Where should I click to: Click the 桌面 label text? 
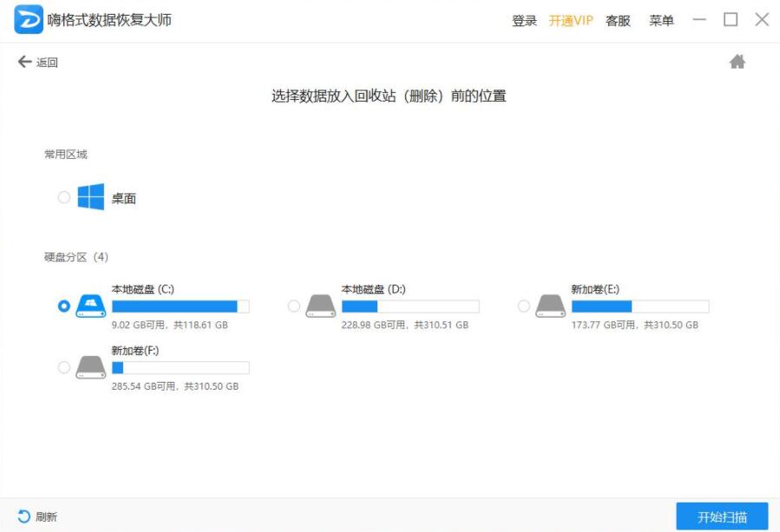tap(124, 198)
